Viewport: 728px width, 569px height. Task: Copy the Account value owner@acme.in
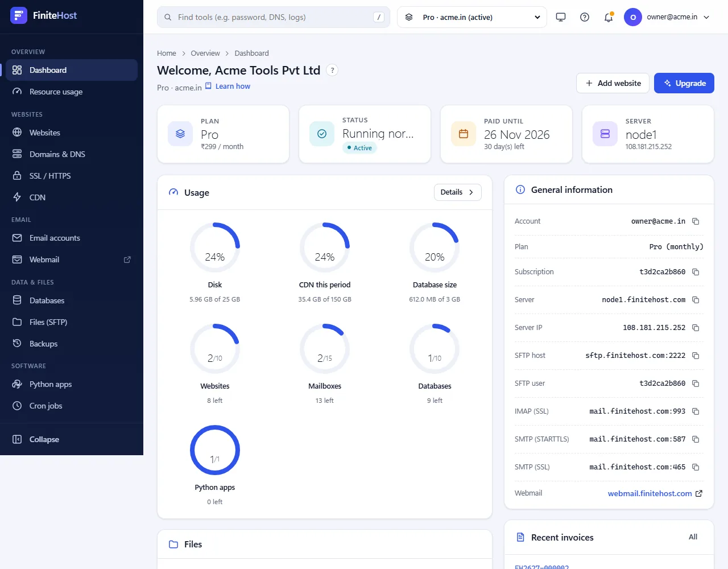coord(696,221)
